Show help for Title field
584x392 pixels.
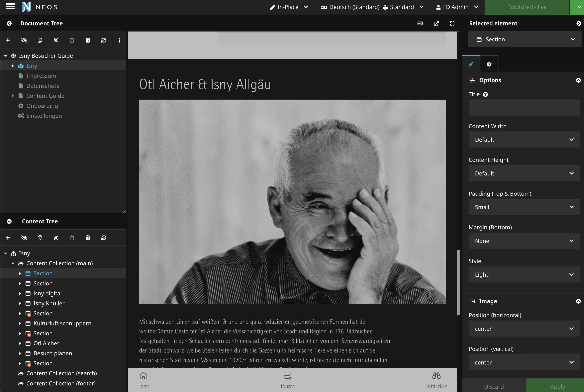coord(485,94)
